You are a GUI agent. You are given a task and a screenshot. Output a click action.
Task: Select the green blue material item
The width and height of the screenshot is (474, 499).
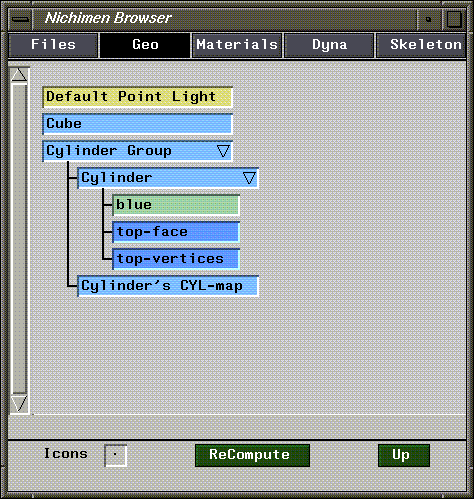(176, 205)
